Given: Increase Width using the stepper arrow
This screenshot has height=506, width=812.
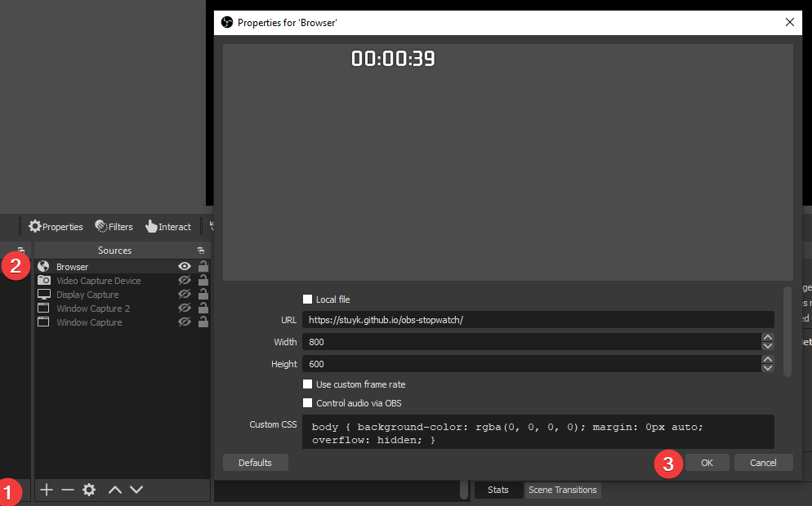Looking at the screenshot, I should point(767,336).
